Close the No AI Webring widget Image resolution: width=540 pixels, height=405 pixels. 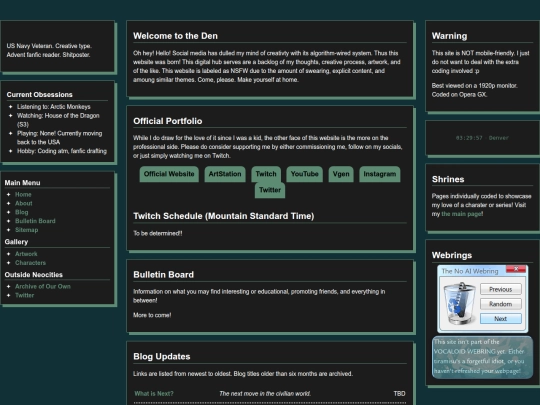(x=516, y=269)
